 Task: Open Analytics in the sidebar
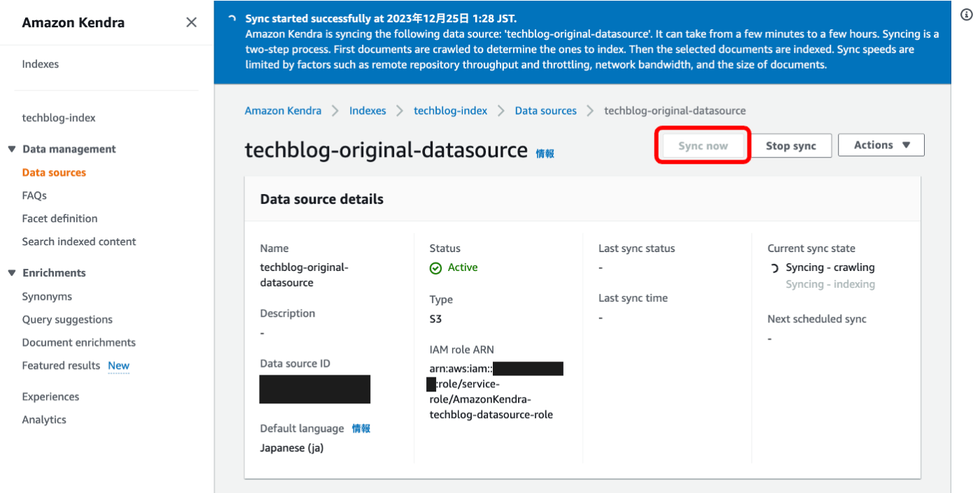pos(44,419)
